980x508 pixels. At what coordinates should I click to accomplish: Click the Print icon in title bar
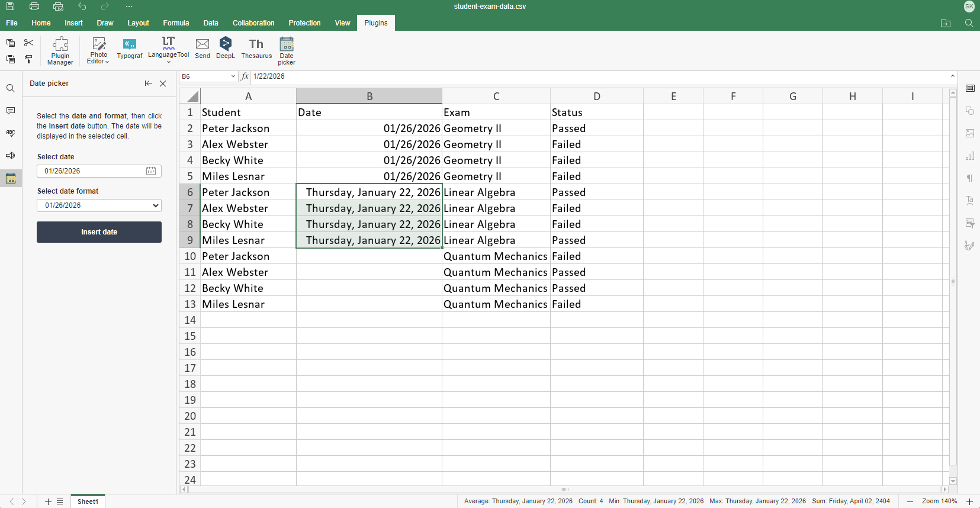coord(34,7)
